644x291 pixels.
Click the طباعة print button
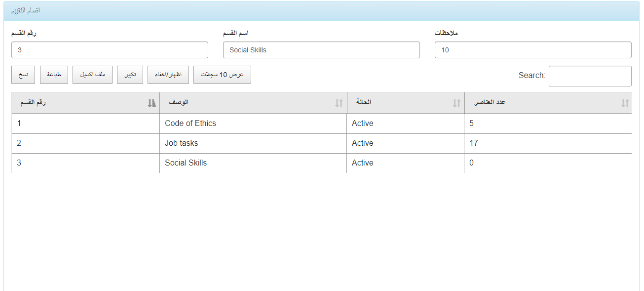click(54, 75)
